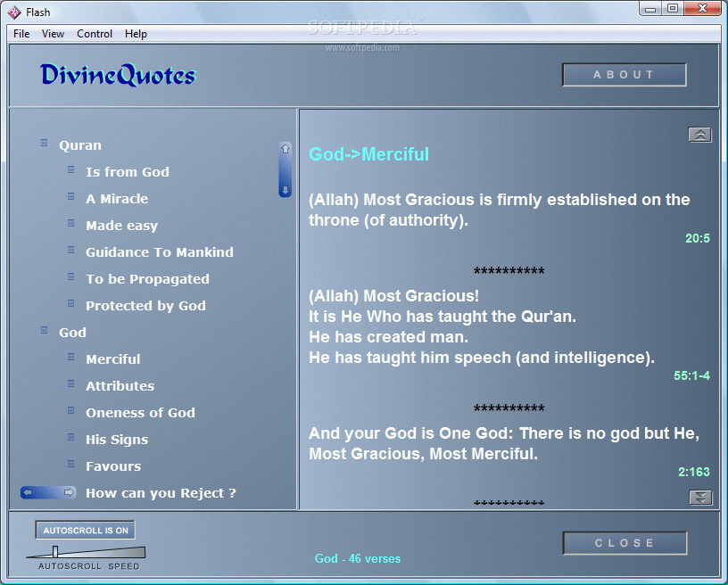Click the bullet icon beside Made easy
The width and height of the screenshot is (728, 585).
pyautogui.click(x=71, y=223)
